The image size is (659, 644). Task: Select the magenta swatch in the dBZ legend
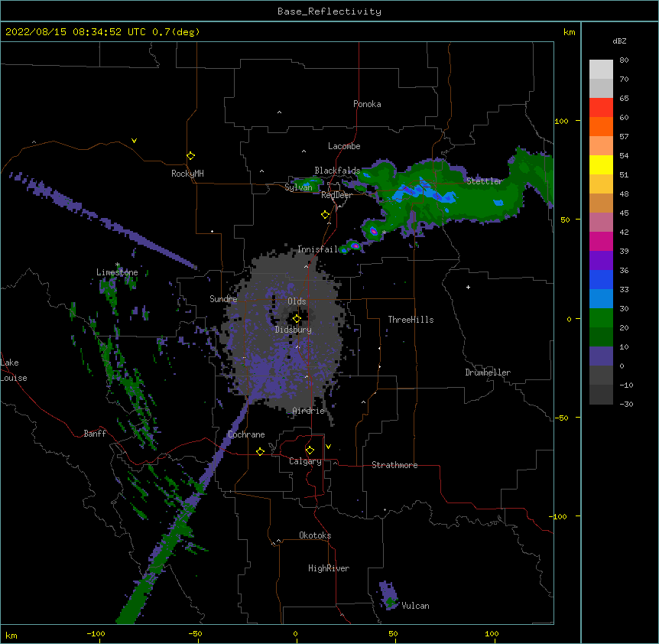(x=601, y=241)
